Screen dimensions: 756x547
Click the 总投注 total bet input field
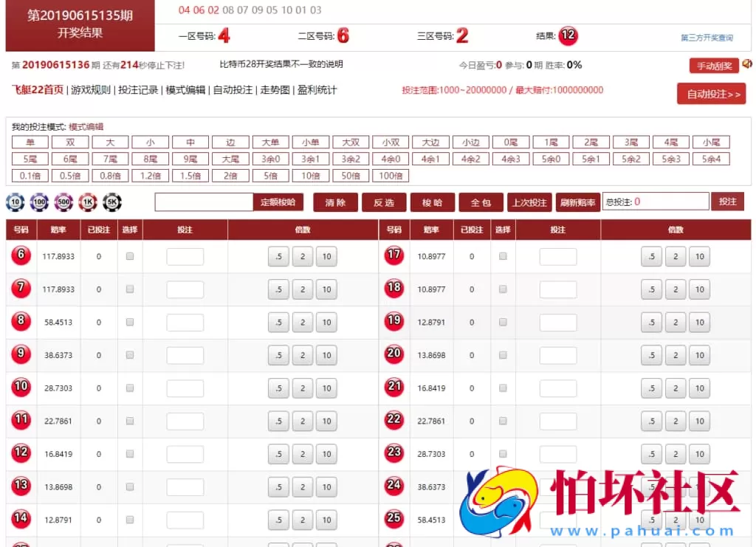pos(656,202)
